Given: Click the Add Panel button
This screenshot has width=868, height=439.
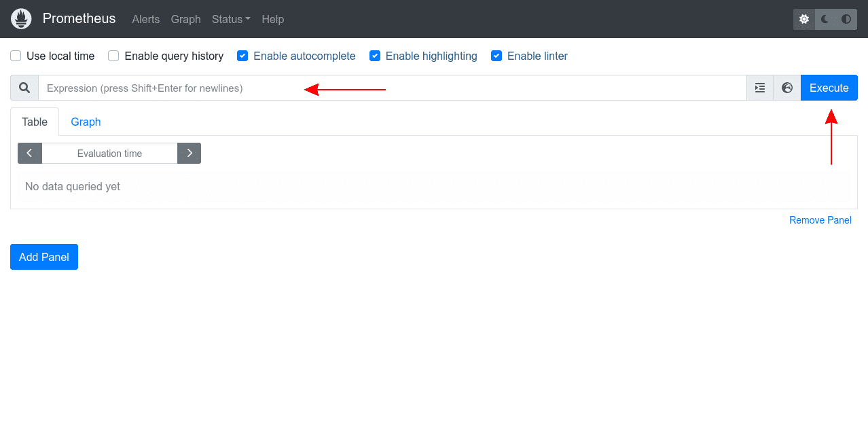Looking at the screenshot, I should (43, 257).
